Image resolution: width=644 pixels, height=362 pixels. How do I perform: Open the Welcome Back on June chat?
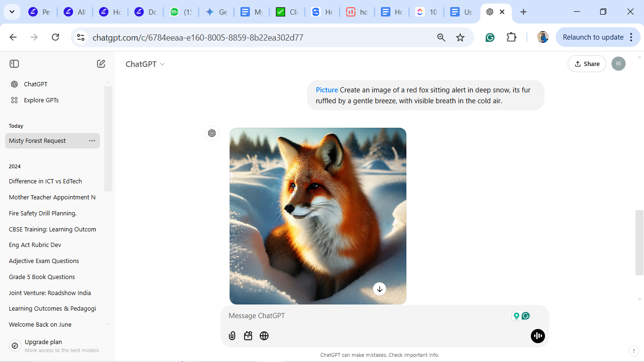tap(52, 324)
